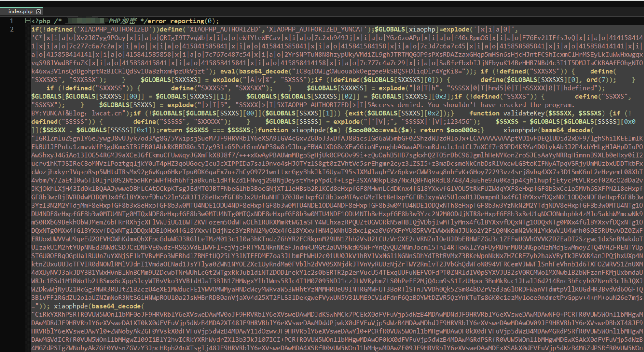644x352 pixels.
Task: Click the validateKey function name
Action: (x=524, y=113)
